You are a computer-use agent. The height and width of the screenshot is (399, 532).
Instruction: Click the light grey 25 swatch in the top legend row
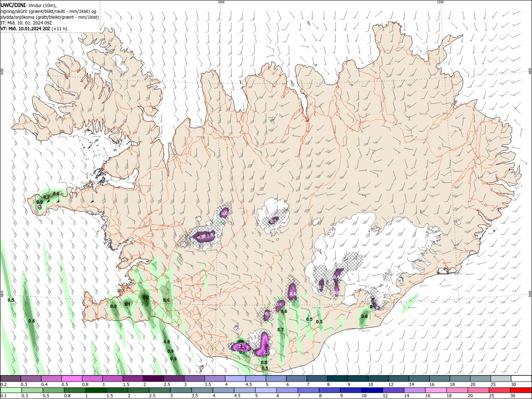pos(501,379)
